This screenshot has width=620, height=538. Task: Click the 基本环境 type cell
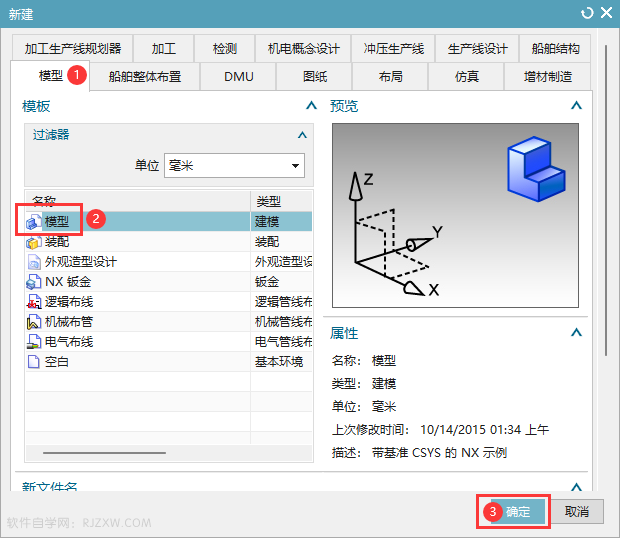tap(279, 362)
